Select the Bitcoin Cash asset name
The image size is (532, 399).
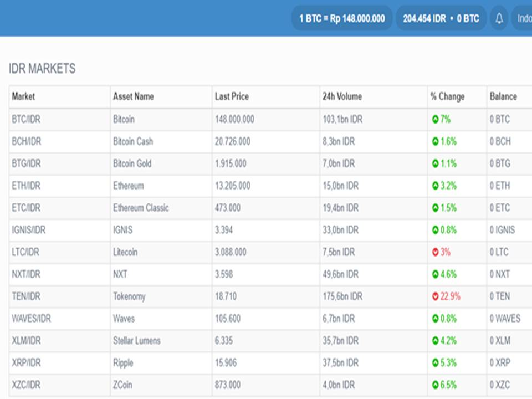pos(133,141)
